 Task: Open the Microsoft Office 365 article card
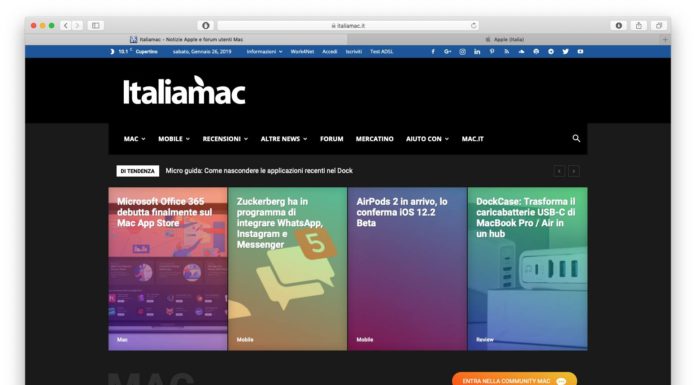[x=168, y=269]
